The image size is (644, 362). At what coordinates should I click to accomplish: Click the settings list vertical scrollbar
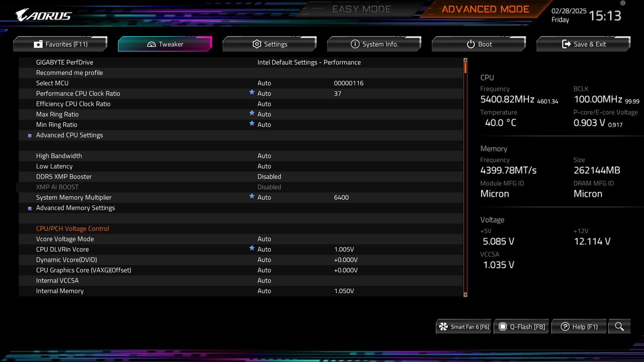point(465,176)
